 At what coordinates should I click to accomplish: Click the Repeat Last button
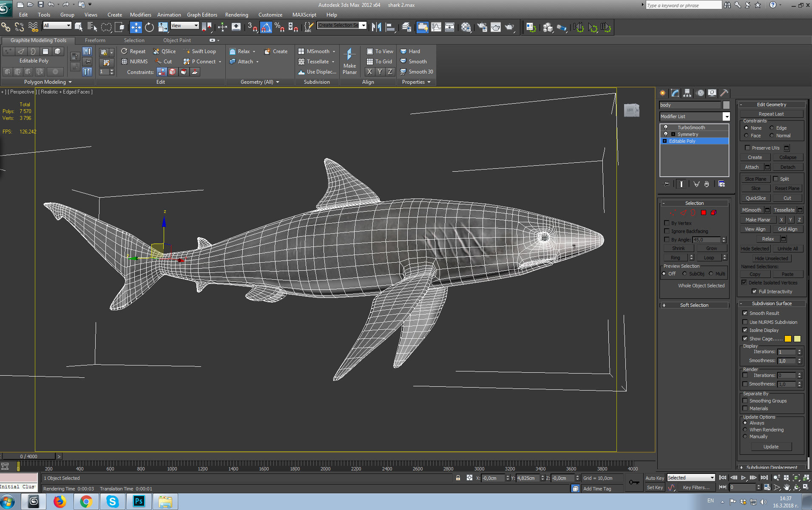pyautogui.click(x=771, y=114)
